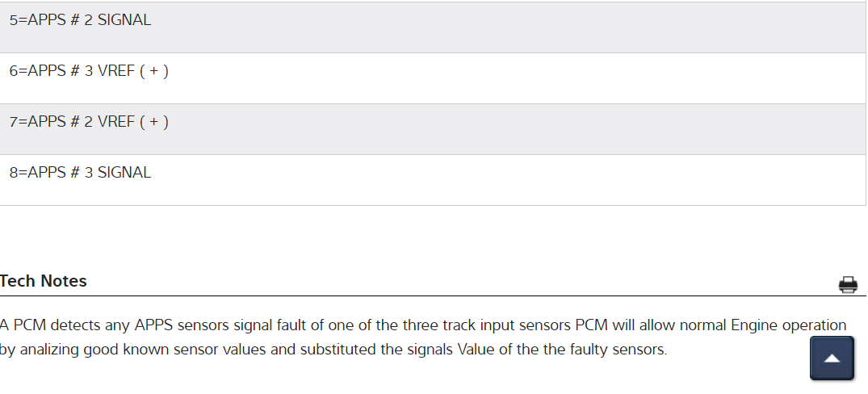Image resolution: width=868 pixels, height=394 pixels.
Task: Click the horizontal divider under Tech Notes
Action: pyautogui.click(x=404, y=295)
